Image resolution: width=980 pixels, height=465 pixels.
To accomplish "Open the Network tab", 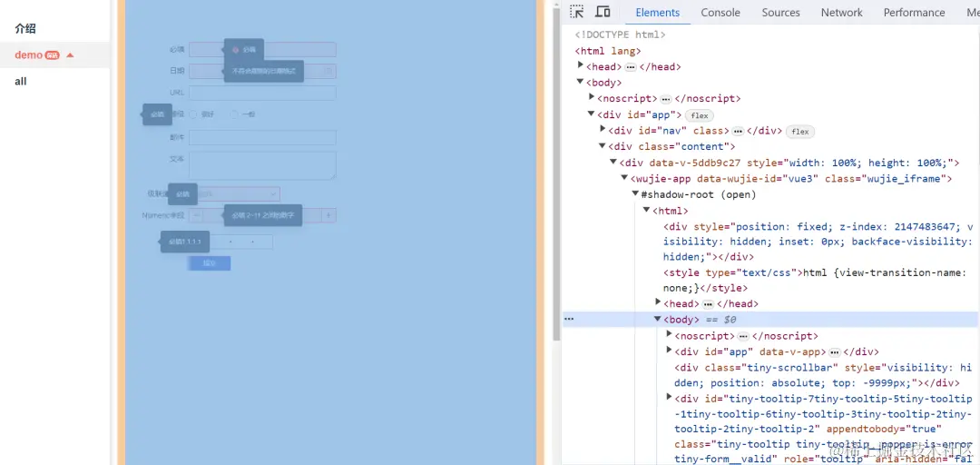I will pos(841,13).
